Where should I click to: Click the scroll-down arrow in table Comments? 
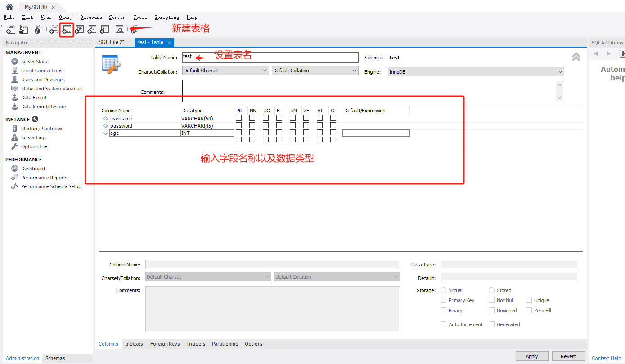coord(560,98)
